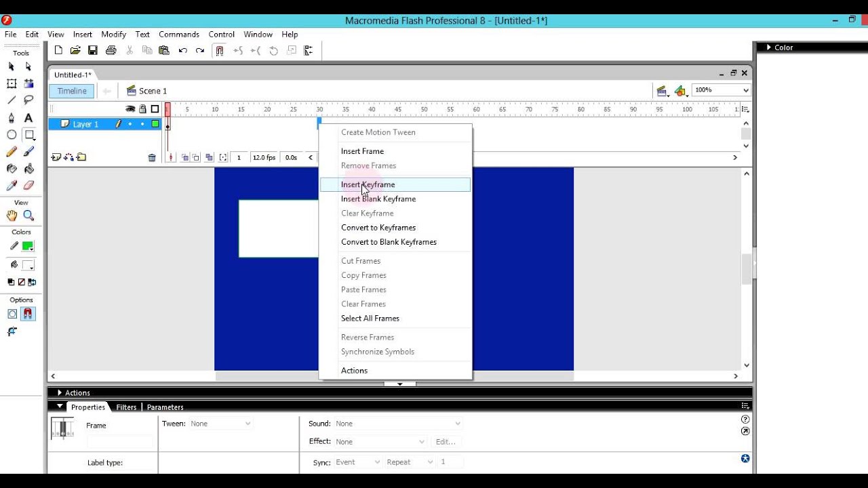
Task: Open the fill color swatch
Action: [x=28, y=266]
